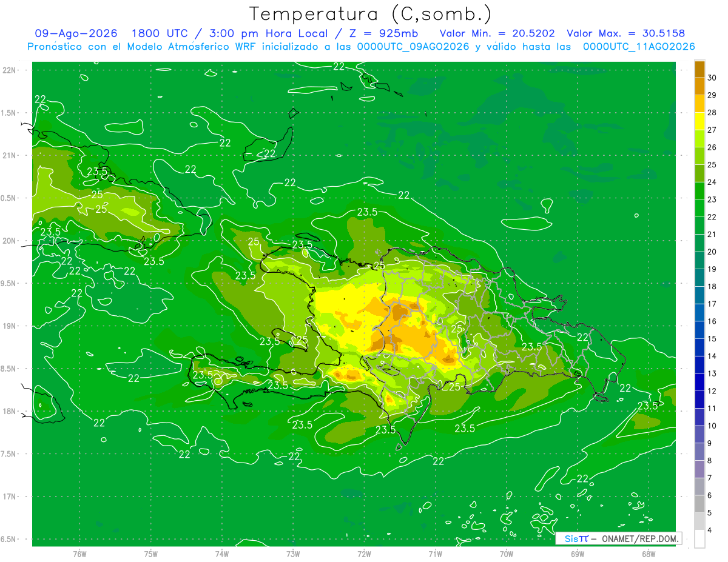Click the green swatch between colorbar 22 and 23
Screen dimensions: 728x562
(x=699, y=208)
